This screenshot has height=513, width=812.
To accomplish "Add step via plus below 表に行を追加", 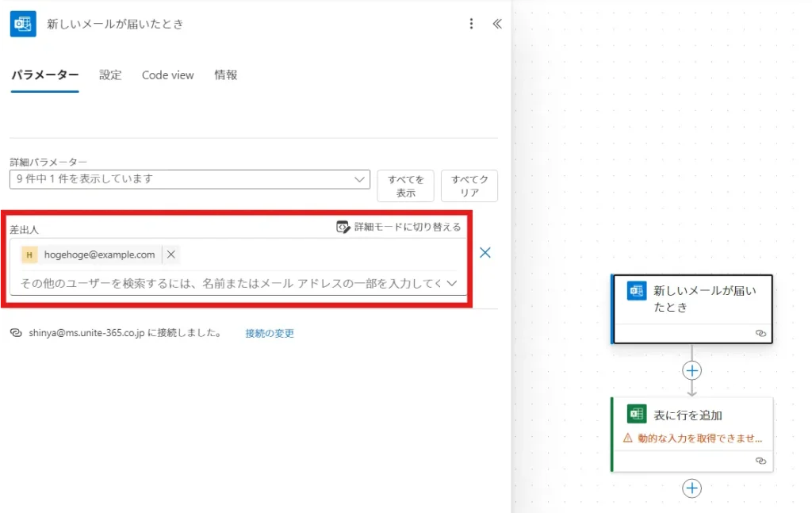I will point(692,488).
